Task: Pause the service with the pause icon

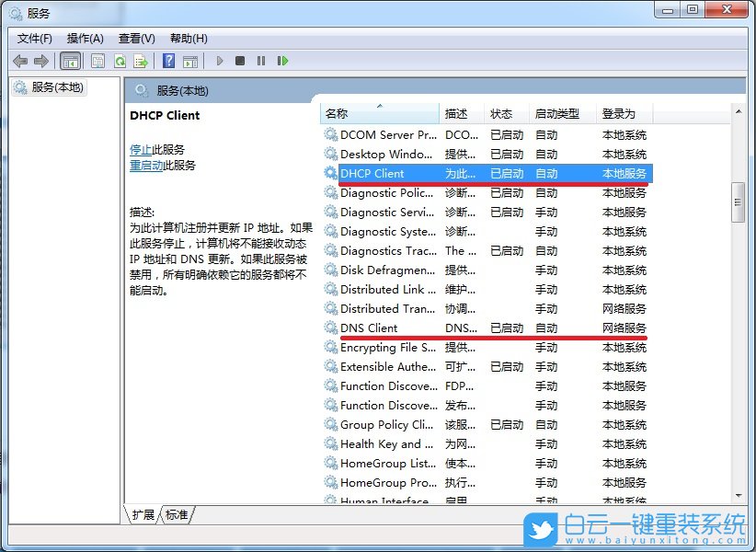Action: tap(262, 61)
